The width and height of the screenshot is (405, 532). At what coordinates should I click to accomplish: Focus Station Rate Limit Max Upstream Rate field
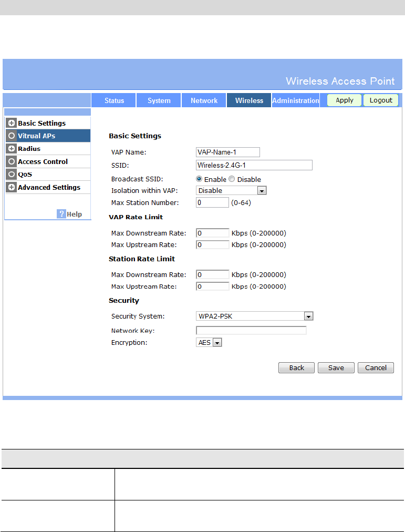click(x=213, y=287)
